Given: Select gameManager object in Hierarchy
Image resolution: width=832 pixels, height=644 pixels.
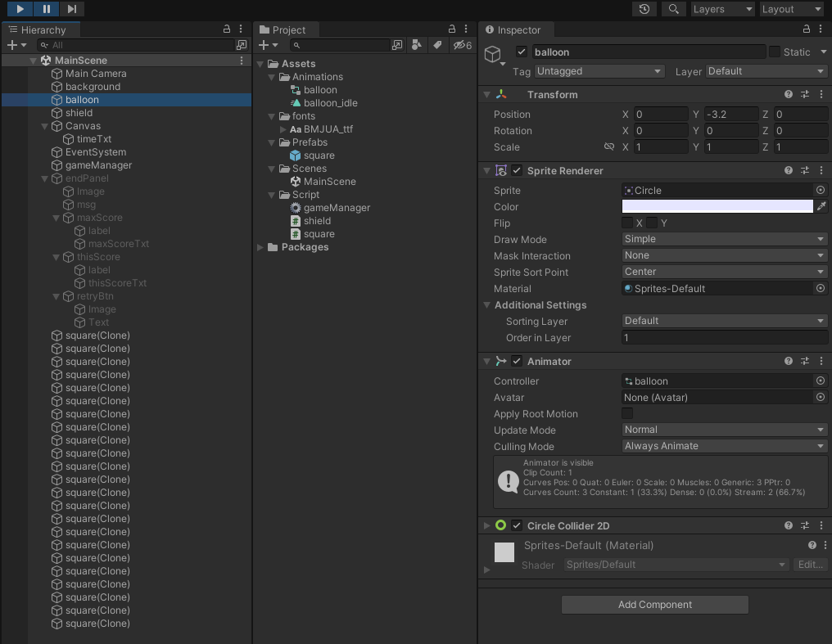Looking at the screenshot, I should coord(98,165).
